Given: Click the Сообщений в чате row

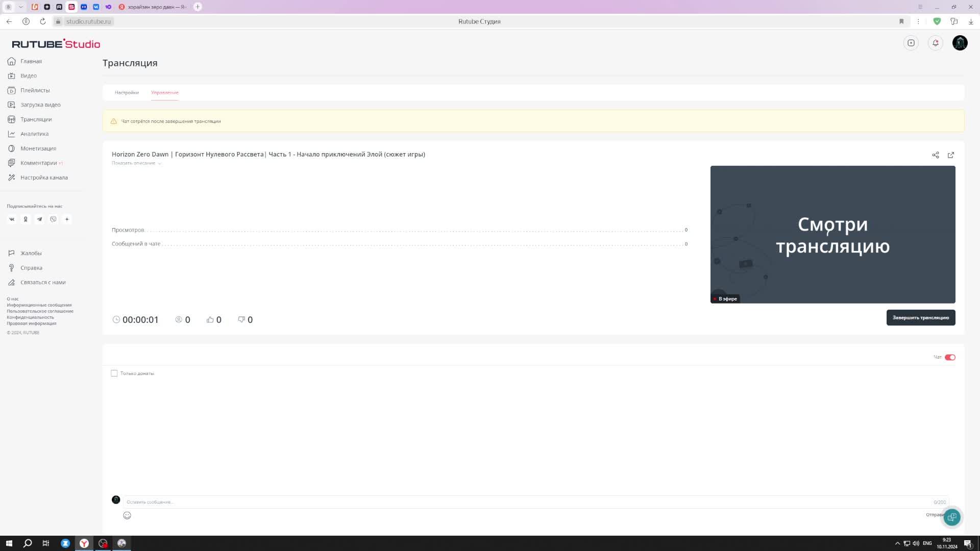Looking at the screenshot, I should click(x=400, y=244).
